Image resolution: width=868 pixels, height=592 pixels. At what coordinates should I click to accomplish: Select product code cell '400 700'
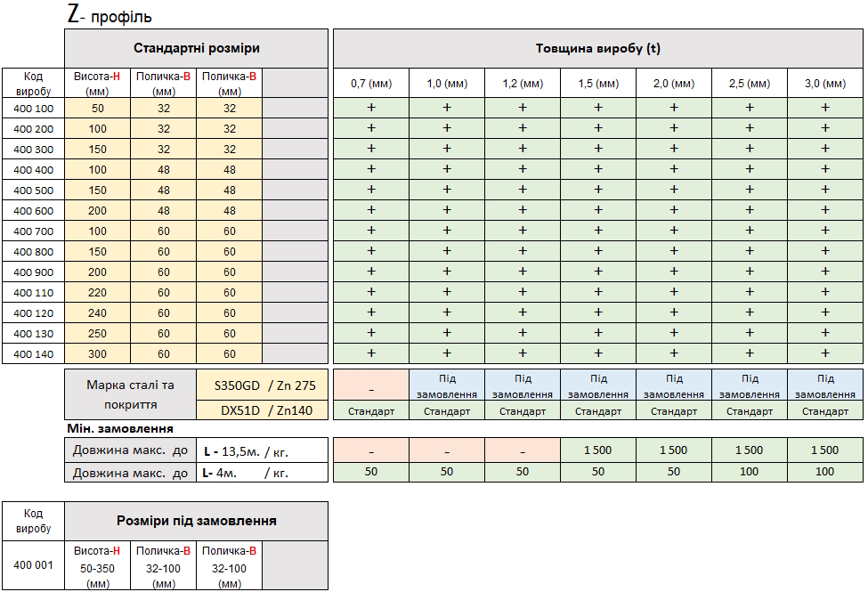33,231
